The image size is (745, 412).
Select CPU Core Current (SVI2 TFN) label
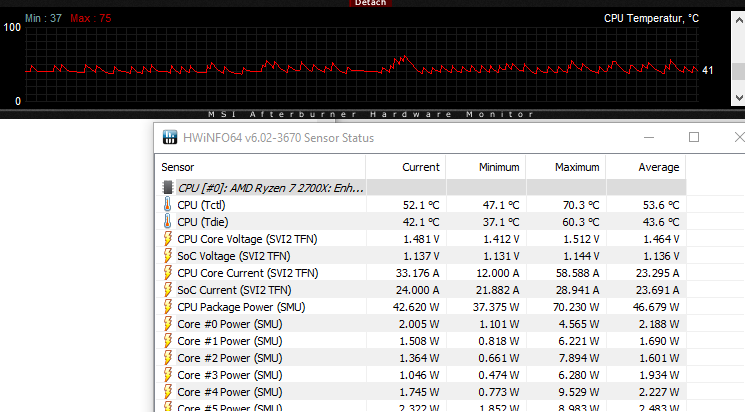point(248,273)
